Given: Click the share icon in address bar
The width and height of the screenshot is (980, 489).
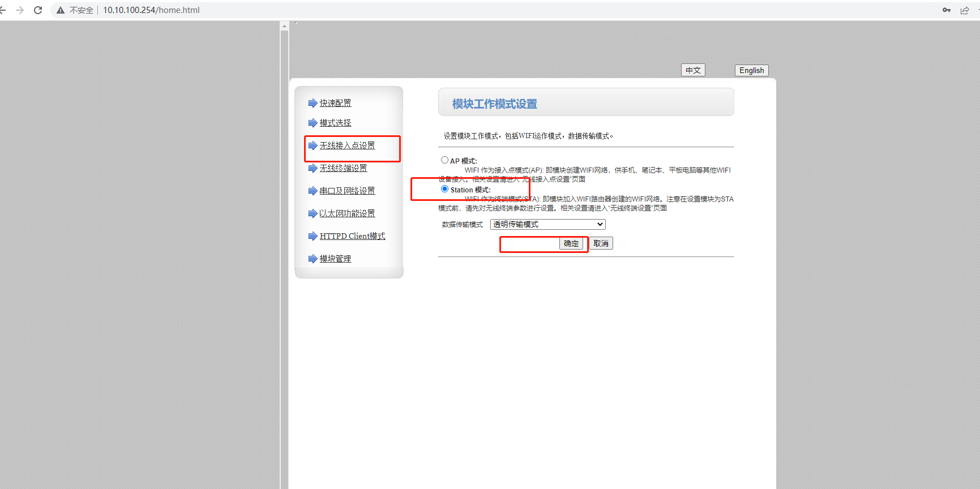Looking at the screenshot, I should click(965, 10).
